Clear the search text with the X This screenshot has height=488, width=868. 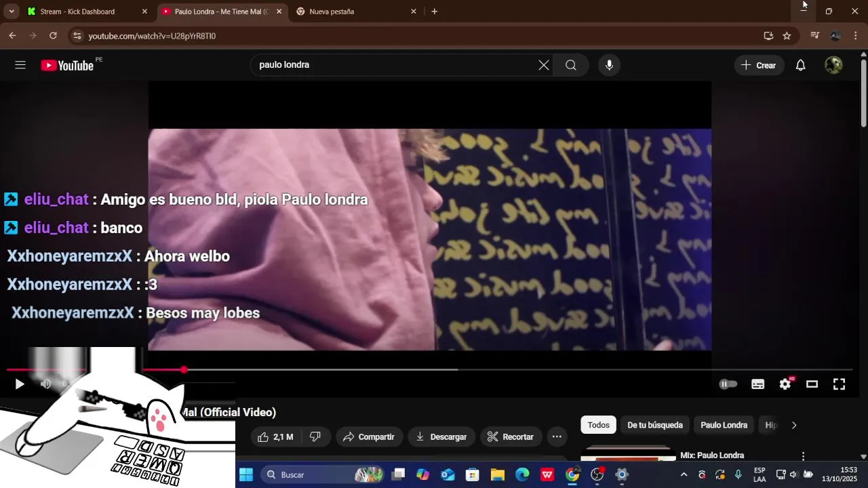click(544, 65)
